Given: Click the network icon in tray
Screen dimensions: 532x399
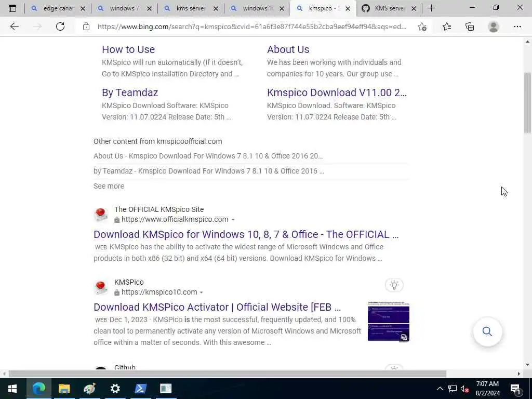Looking at the screenshot, I should 453,389.
